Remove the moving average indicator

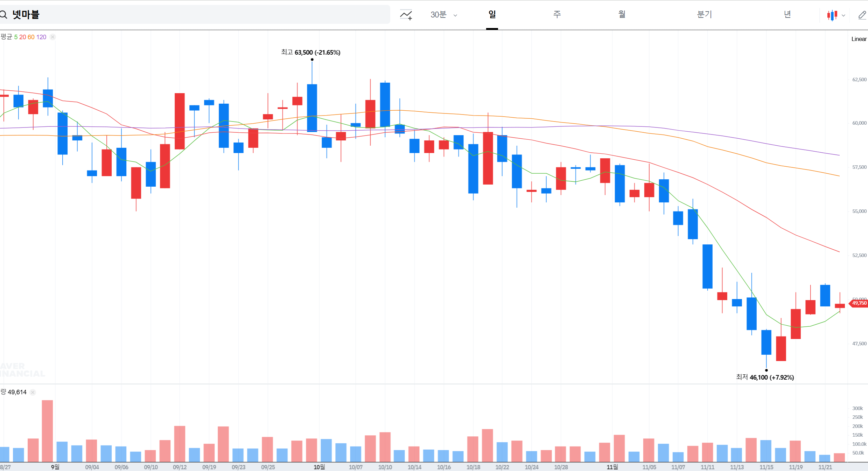pyautogui.click(x=52, y=37)
